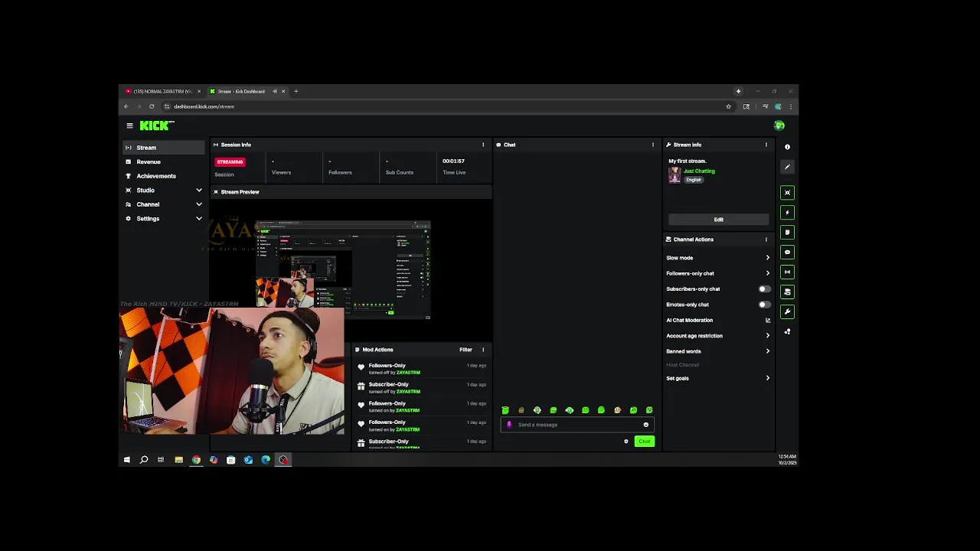Open emoji picker in message box

click(x=646, y=425)
